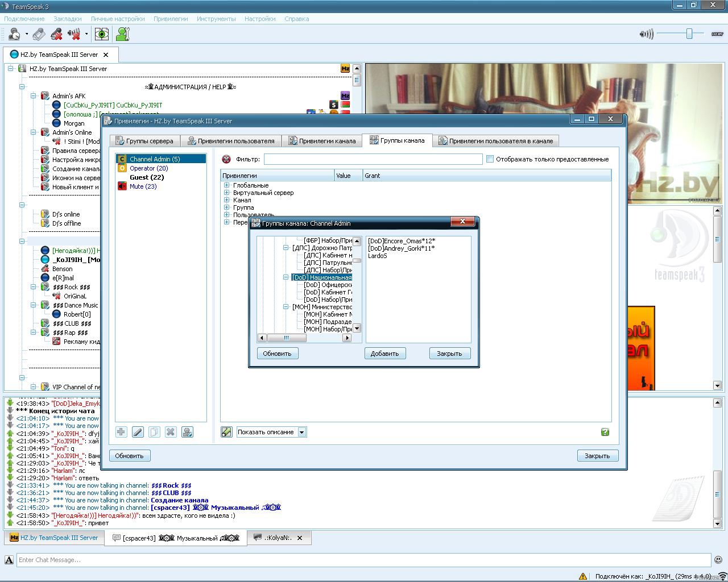The width and height of the screenshot is (728, 582).
Task: Click the Mute group speaker icon
Action: point(122,186)
